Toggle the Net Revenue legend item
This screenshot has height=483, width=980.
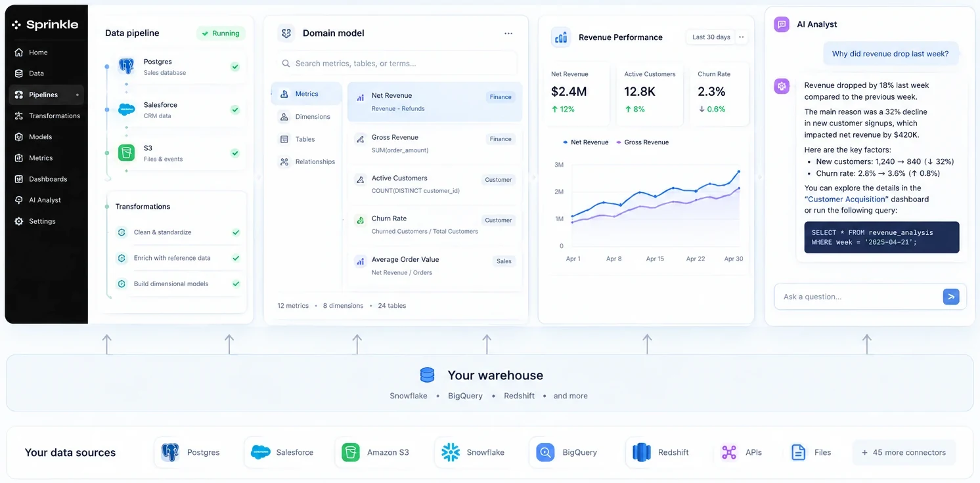(585, 142)
